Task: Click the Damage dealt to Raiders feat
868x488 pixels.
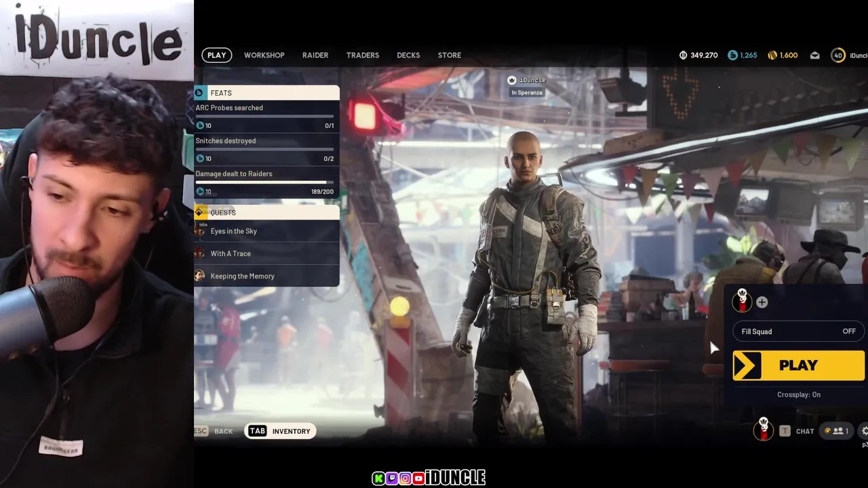Action: click(x=267, y=183)
